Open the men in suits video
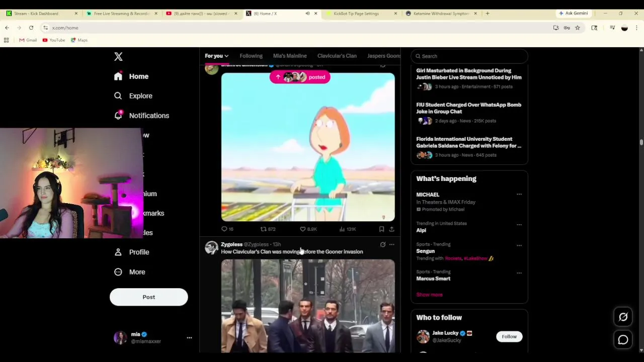The width and height of the screenshot is (644, 362). point(308,306)
